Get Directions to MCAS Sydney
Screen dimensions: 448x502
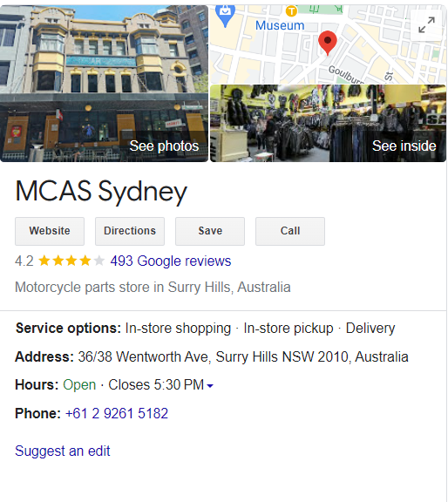click(x=130, y=231)
